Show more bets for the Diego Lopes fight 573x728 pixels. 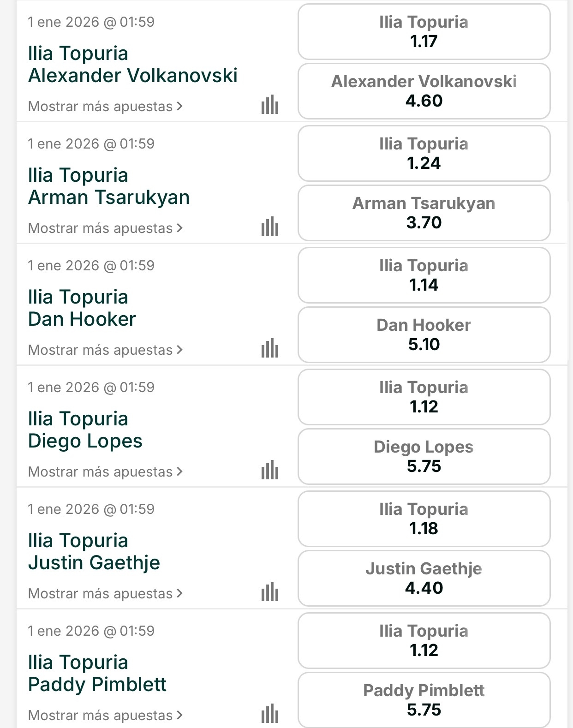pos(105,472)
